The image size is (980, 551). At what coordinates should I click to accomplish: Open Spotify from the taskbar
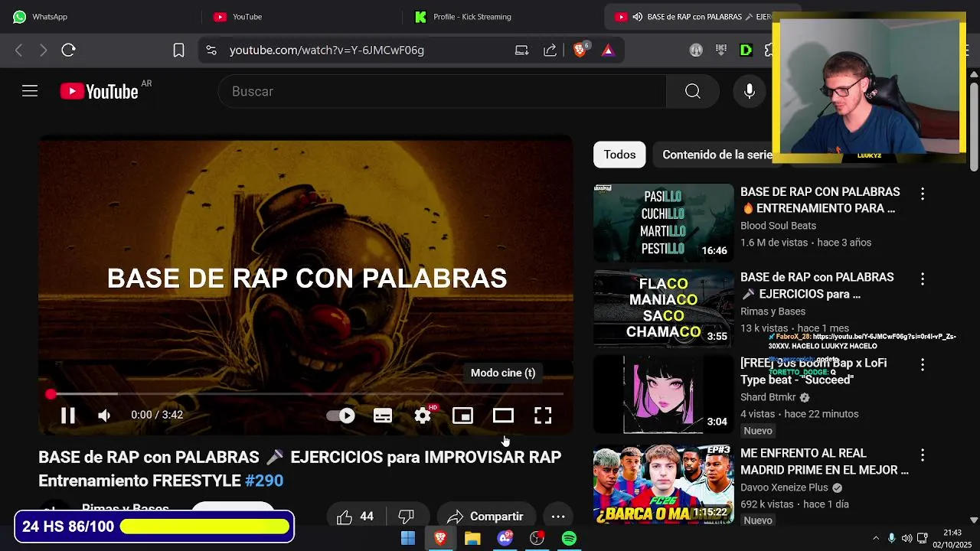coord(569,539)
